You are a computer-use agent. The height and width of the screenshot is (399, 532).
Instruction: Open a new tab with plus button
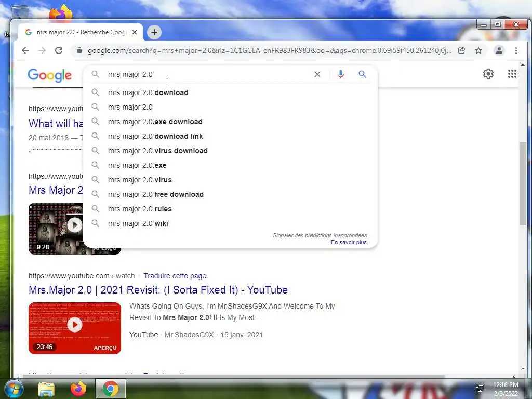(154, 32)
